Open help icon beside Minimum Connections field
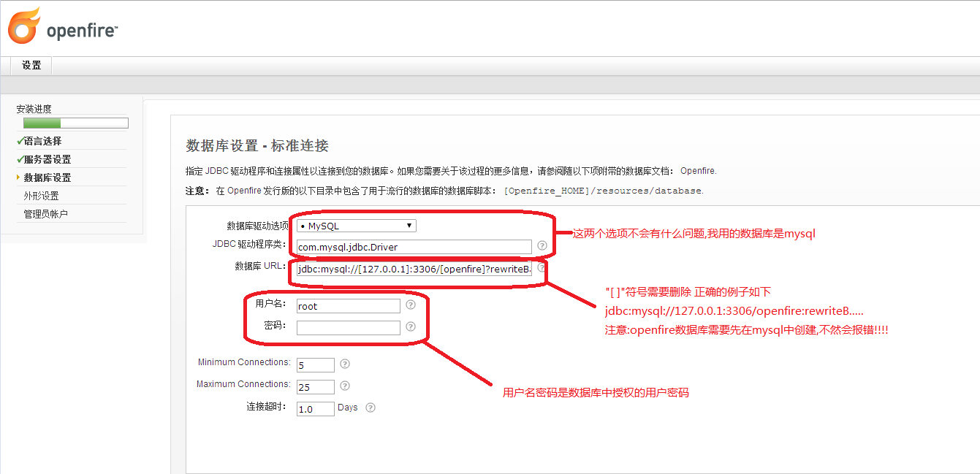Image resolution: width=980 pixels, height=474 pixels. point(345,364)
